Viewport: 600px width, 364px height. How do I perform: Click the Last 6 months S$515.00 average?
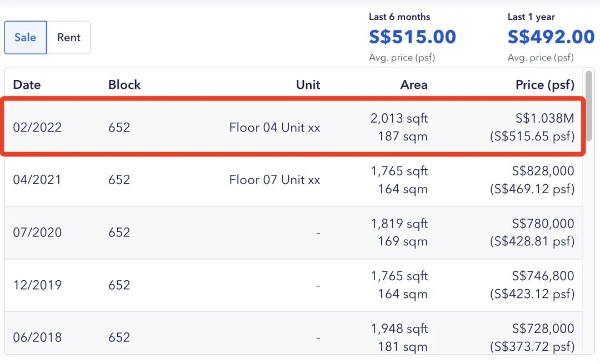[412, 37]
